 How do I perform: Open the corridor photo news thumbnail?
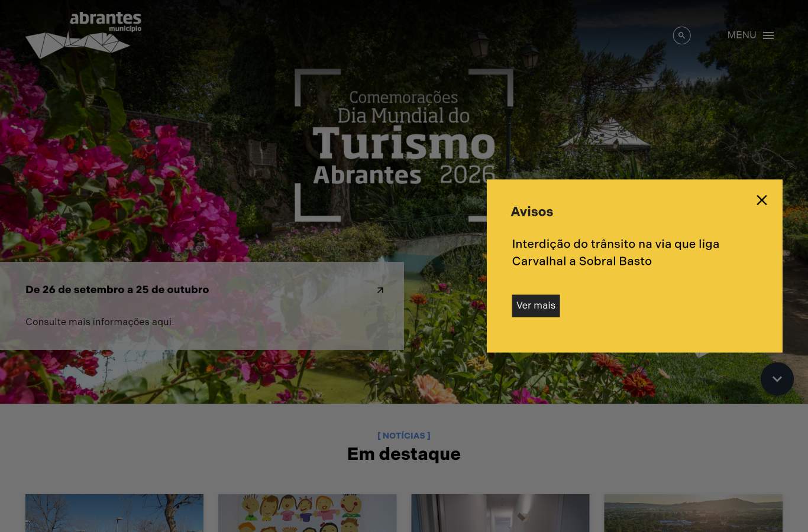500,513
